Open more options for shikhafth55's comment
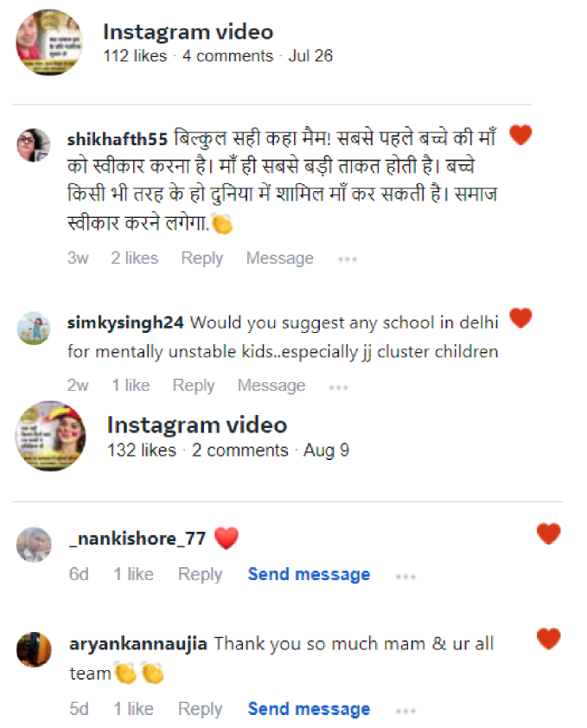The image size is (587, 728). [x=348, y=259]
